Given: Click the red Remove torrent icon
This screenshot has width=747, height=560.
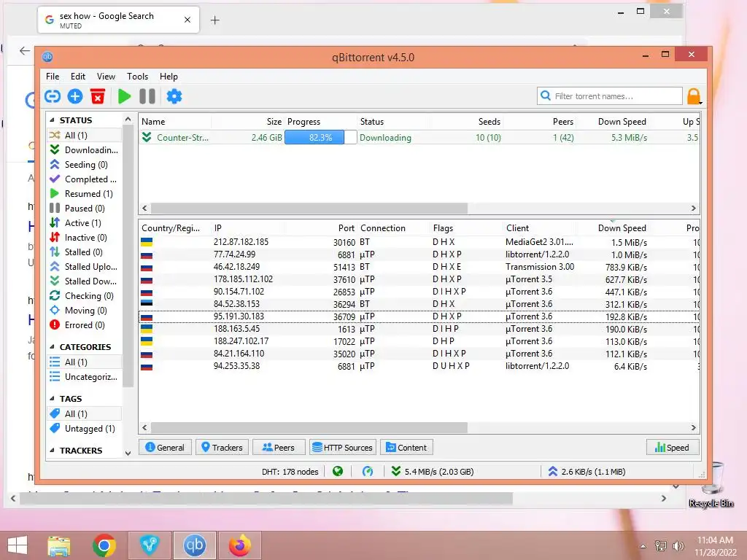Looking at the screenshot, I should click(x=98, y=97).
